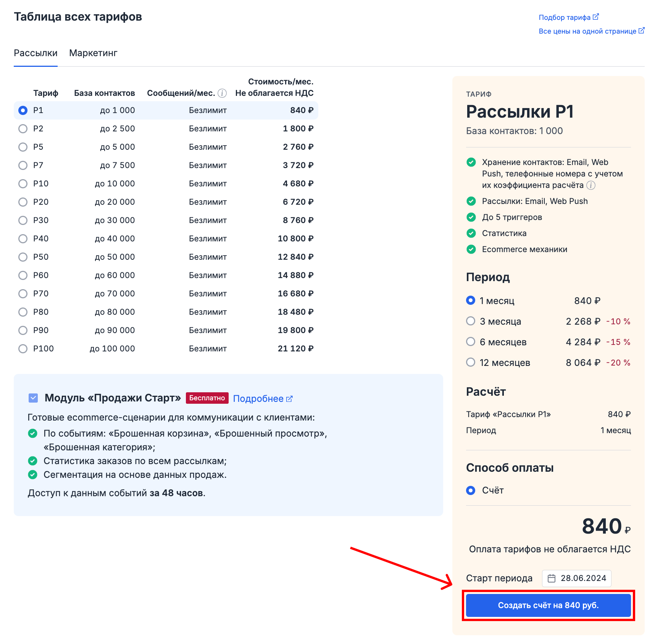Click the calendar icon in Старт периода
The height and width of the screenshot is (644, 655).
tap(552, 578)
